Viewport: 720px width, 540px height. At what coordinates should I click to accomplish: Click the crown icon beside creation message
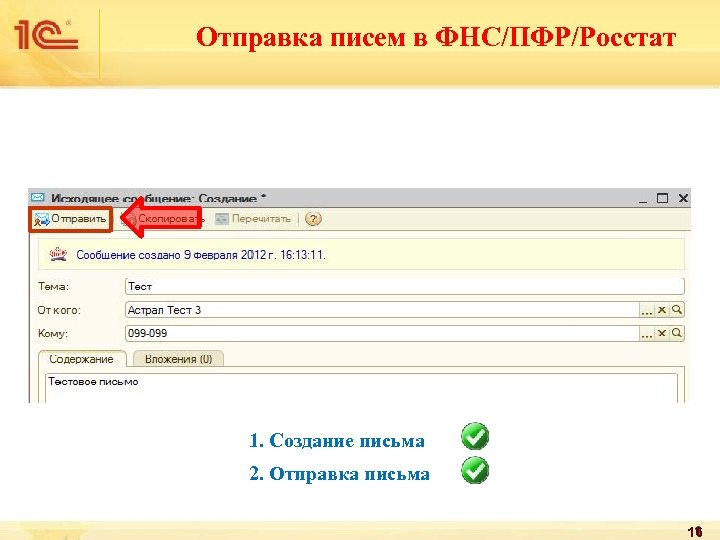pos(58,254)
